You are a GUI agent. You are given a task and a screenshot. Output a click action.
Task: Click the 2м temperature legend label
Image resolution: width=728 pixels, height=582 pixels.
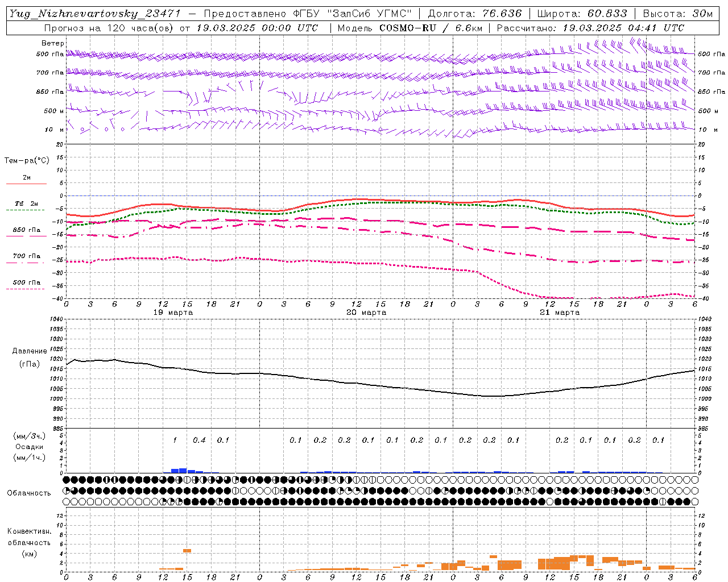click(27, 177)
